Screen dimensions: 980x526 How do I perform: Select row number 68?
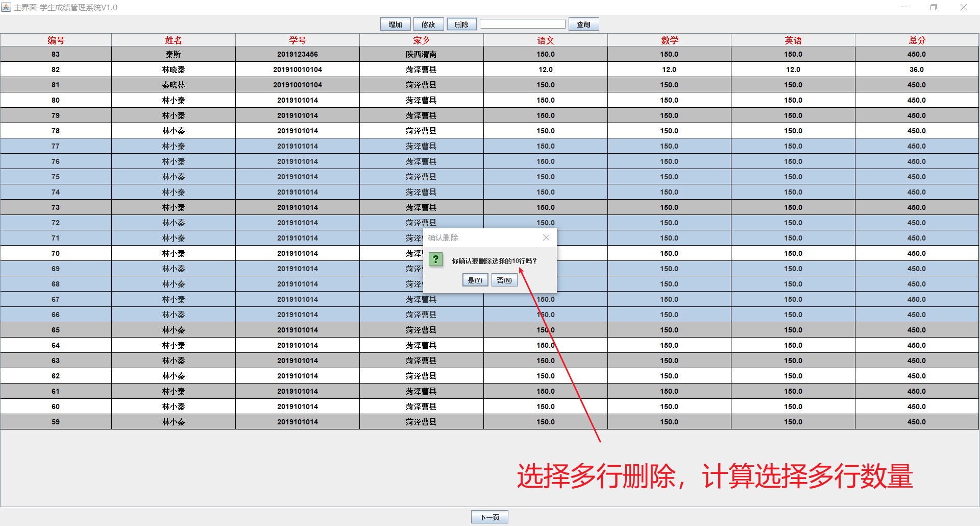tap(56, 284)
